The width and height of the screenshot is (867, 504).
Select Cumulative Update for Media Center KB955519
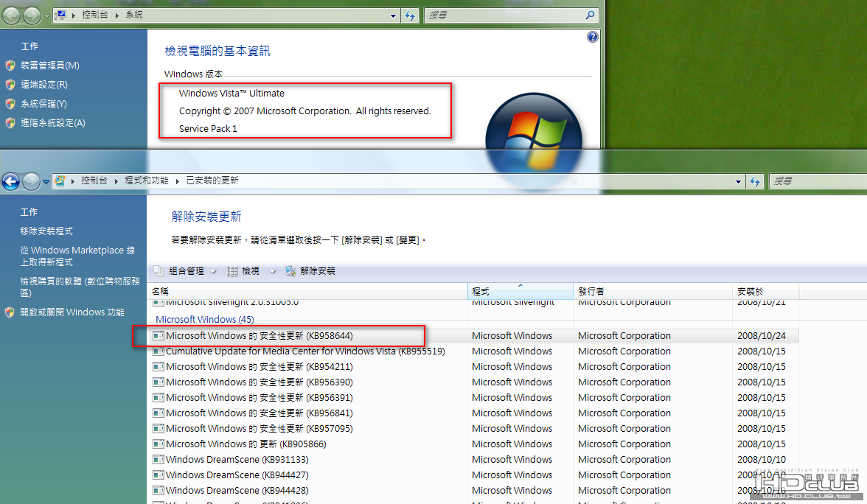[x=473, y=351]
